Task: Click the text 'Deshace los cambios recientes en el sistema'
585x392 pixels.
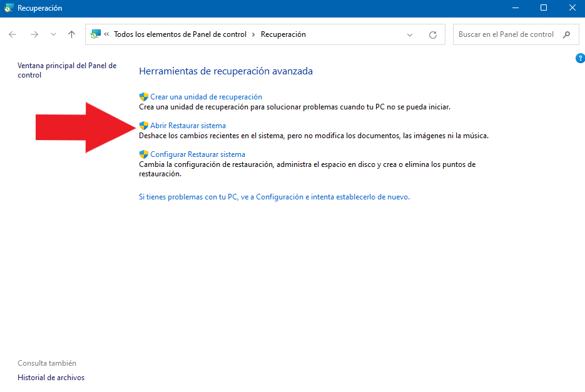Action: pyautogui.click(x=212, y=136)
